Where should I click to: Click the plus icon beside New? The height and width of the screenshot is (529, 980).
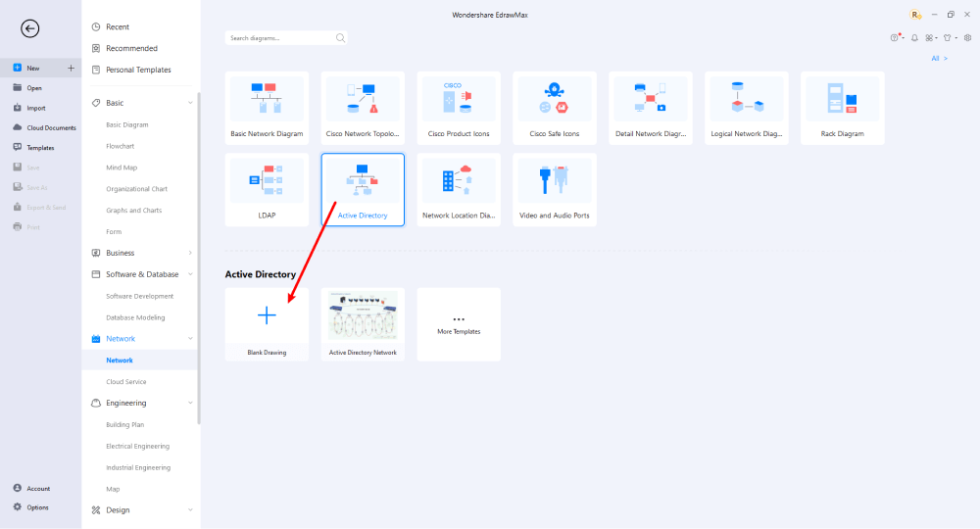pyautogui.click(x=71, y=68)
